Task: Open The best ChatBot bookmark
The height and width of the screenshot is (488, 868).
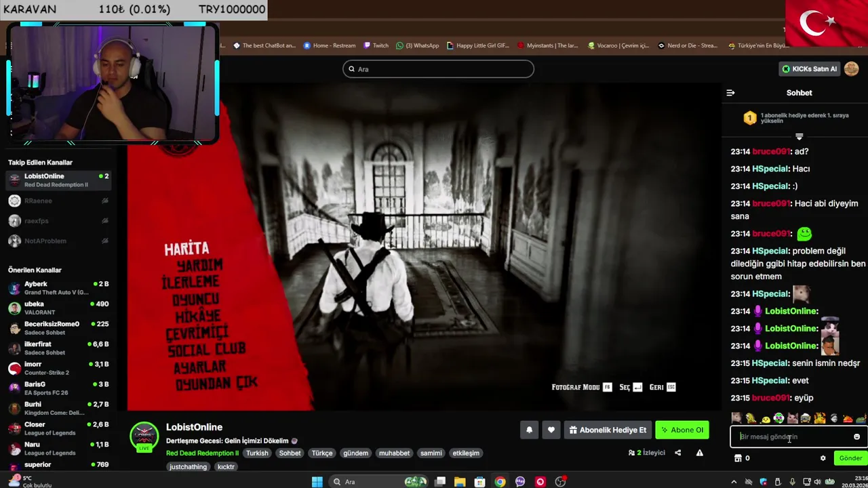Action: 264,45
